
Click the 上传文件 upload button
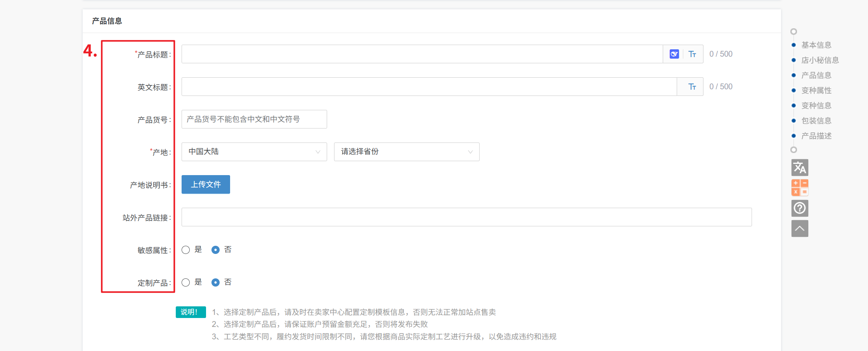[206, 184]
